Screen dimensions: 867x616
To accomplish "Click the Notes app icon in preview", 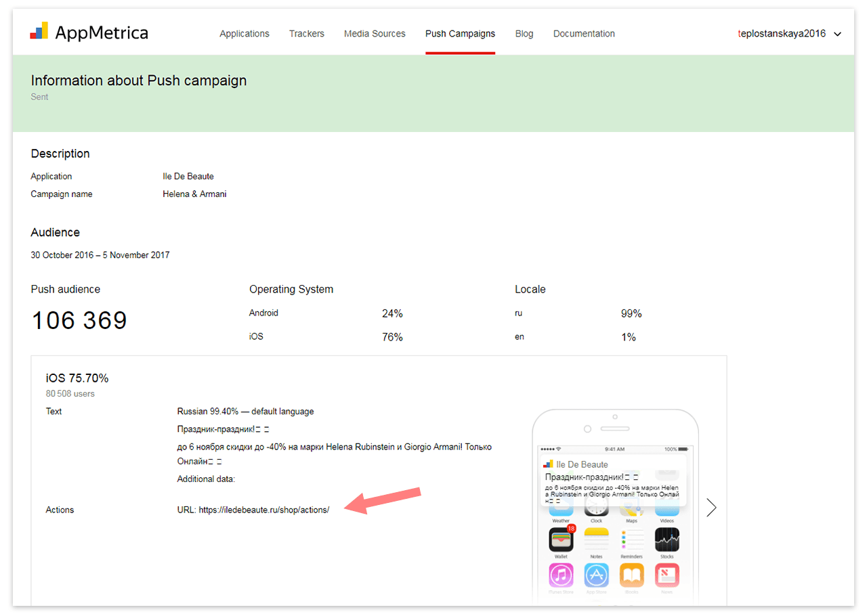I will click(x=596, y=540).
